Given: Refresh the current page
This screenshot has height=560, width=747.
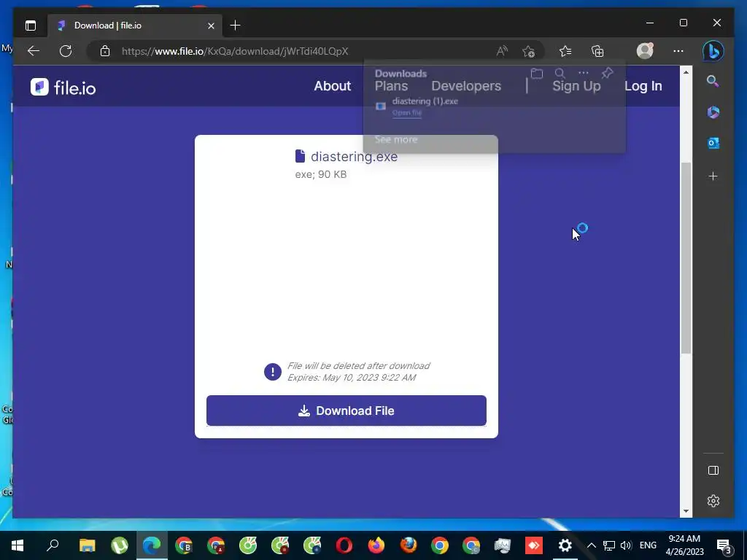Looking at the screenshot, I should (66, 51).
